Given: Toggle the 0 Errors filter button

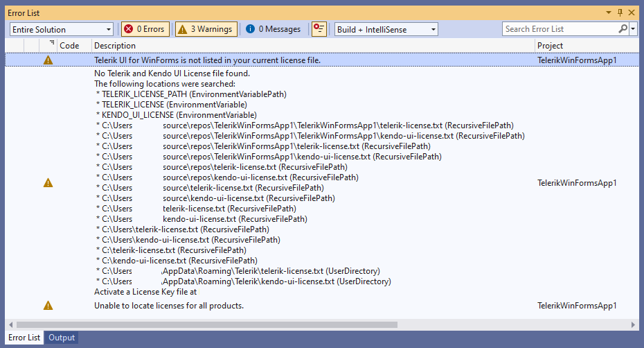Looking at the screenshot, I should pyautogui.click(x=145, y=29).
